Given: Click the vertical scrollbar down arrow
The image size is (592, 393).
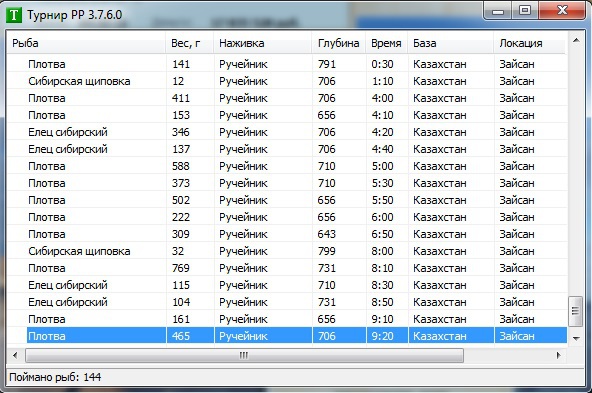Looking at the screenshot, I should pos(576,338).
